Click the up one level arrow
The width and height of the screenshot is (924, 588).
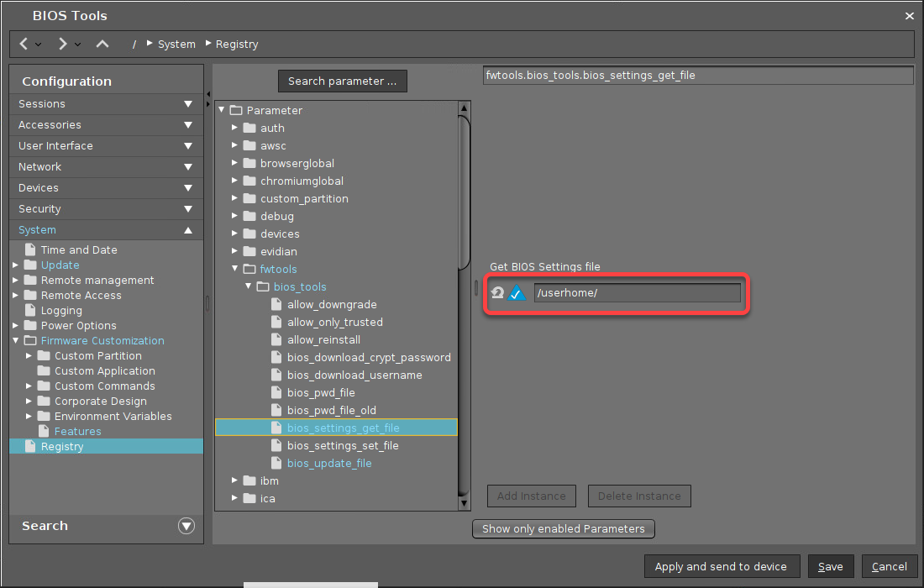click(102, 44)
